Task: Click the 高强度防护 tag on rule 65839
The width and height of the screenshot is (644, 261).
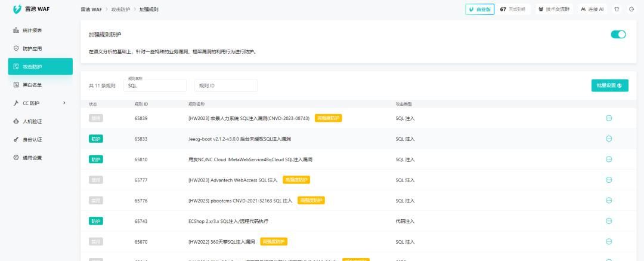Action: coord(329,118)
